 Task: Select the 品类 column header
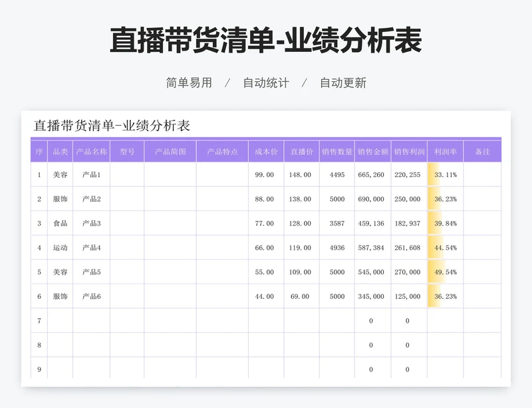click(60, 152)
